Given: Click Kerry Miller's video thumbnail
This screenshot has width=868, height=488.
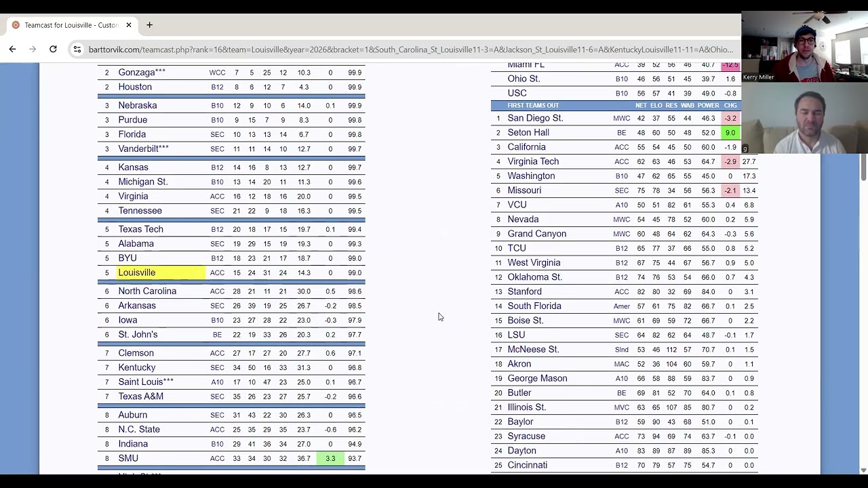Looking at the screenshot, I should click(x=804, y=47).
